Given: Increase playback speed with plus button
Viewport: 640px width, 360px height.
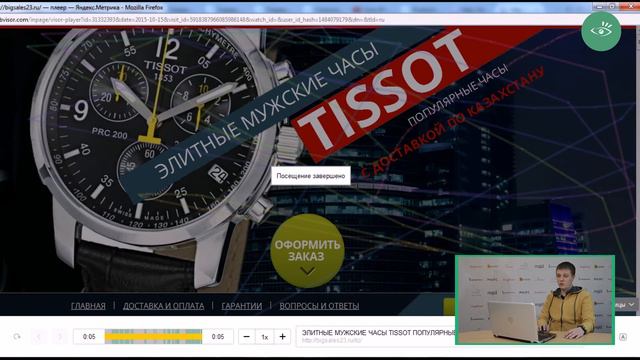Looking at the screenshot, I should (x=282, y=337).
